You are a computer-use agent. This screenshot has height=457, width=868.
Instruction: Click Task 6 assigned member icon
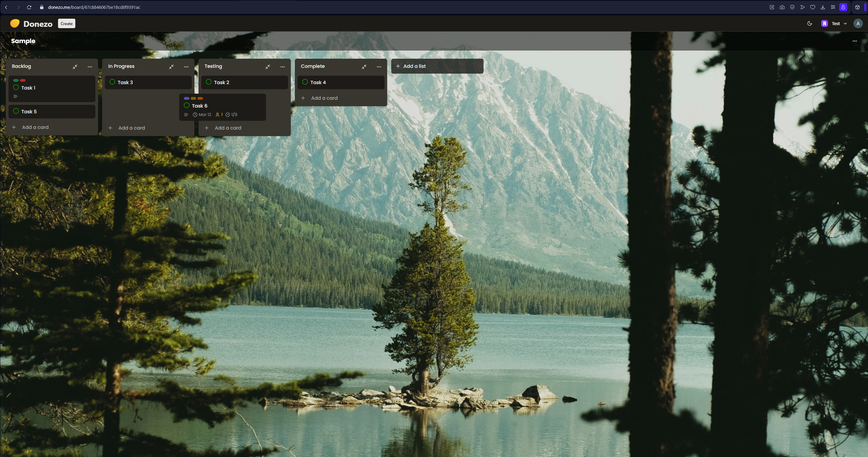tap(218, 115)
